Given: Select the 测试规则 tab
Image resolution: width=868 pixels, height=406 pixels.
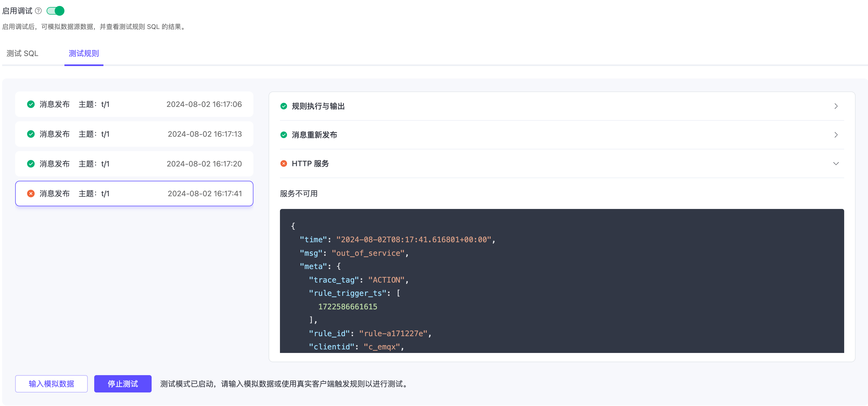Looking at the screenshot, I should click(84, 53).
